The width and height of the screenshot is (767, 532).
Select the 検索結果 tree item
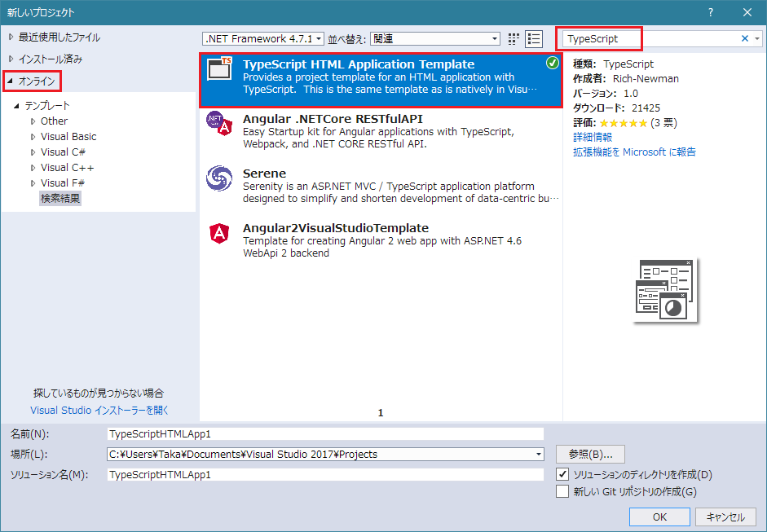[60, 199]
